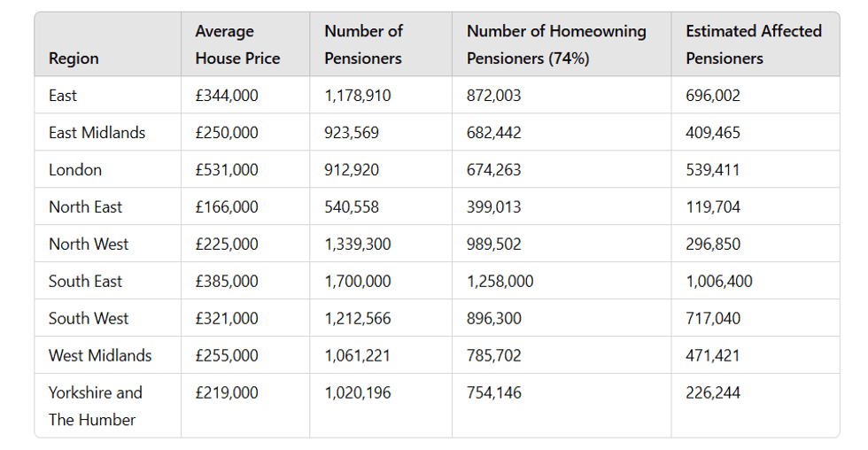Select the Estimated Affected Pensioners header
Image resolution: width=868 pixels, height=450 pixels.
pyautogui.click(x=753, y=44)
